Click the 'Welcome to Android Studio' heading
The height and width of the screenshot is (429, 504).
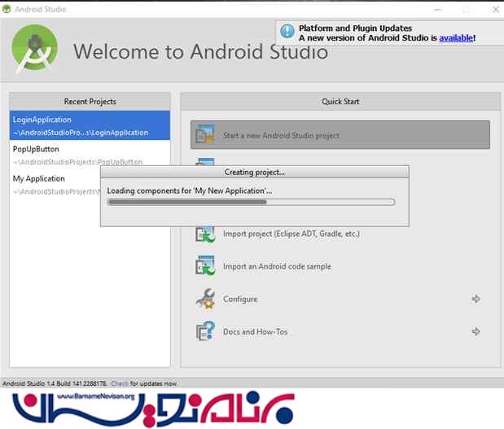point(201,52)
